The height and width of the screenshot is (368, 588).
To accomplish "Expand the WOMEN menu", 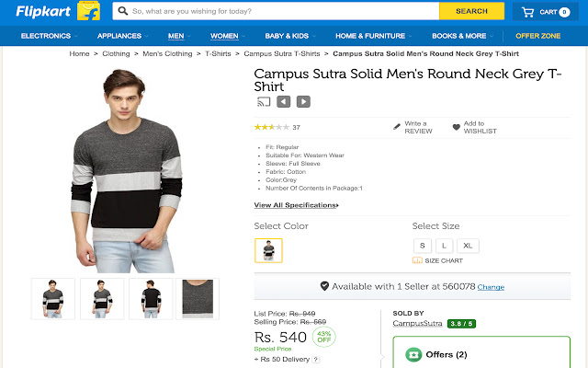I will coord(228,36).
